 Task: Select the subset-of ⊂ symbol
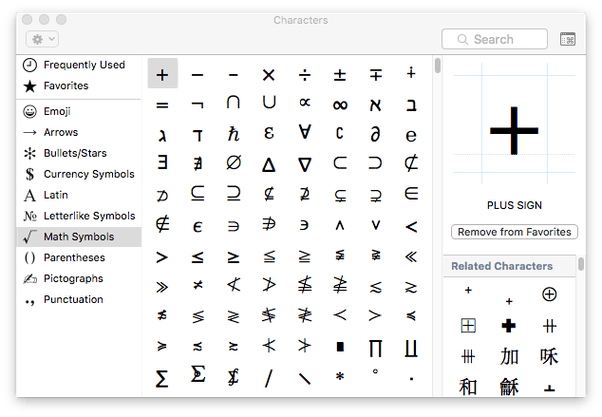click(x=340, y=163)
